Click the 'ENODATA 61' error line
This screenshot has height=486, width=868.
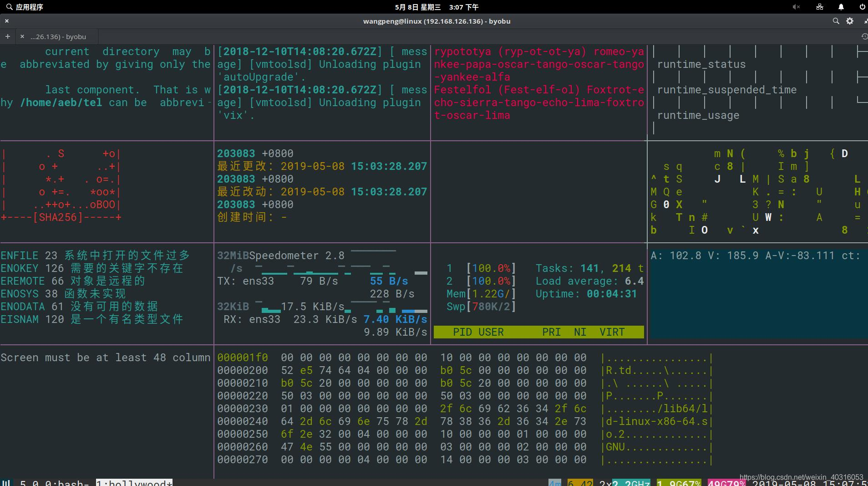pos(79,307)
